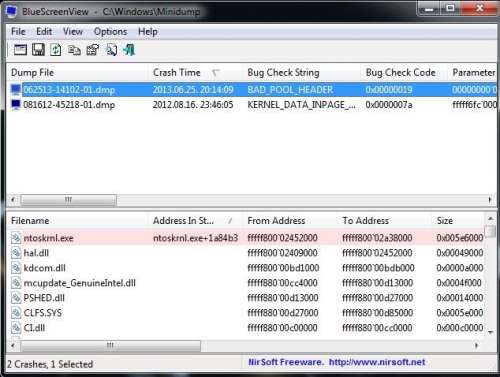Screen dimensions: 500x377
Task: Open the Edit menu
Action: 44,32
